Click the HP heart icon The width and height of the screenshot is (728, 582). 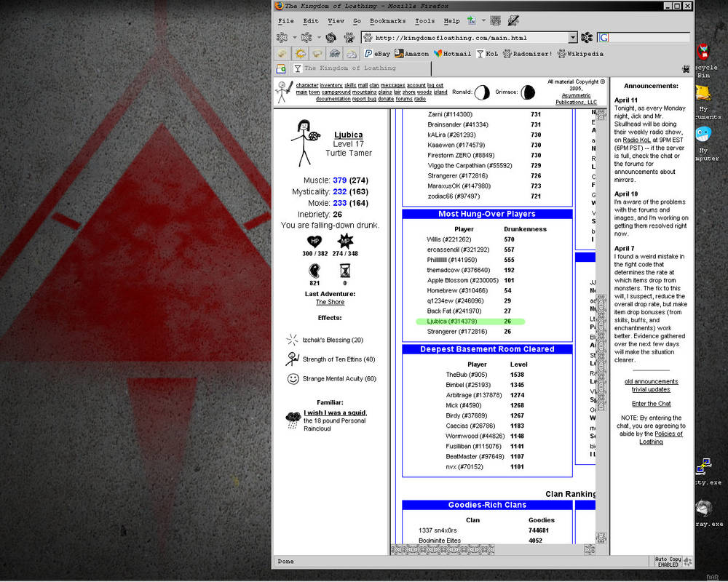314,242
